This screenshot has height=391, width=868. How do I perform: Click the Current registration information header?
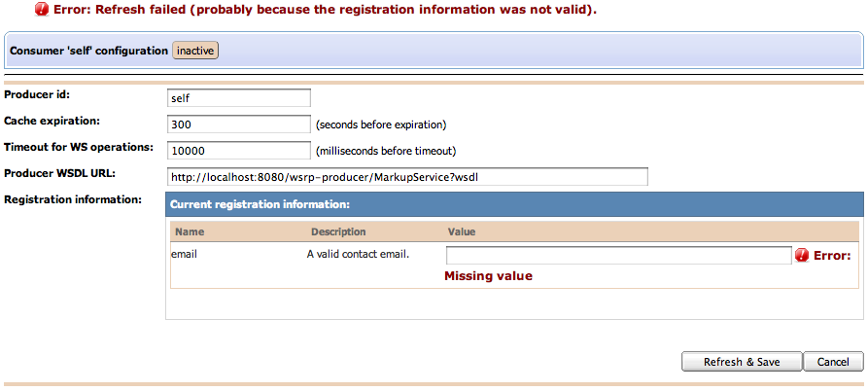pos(260,205)
